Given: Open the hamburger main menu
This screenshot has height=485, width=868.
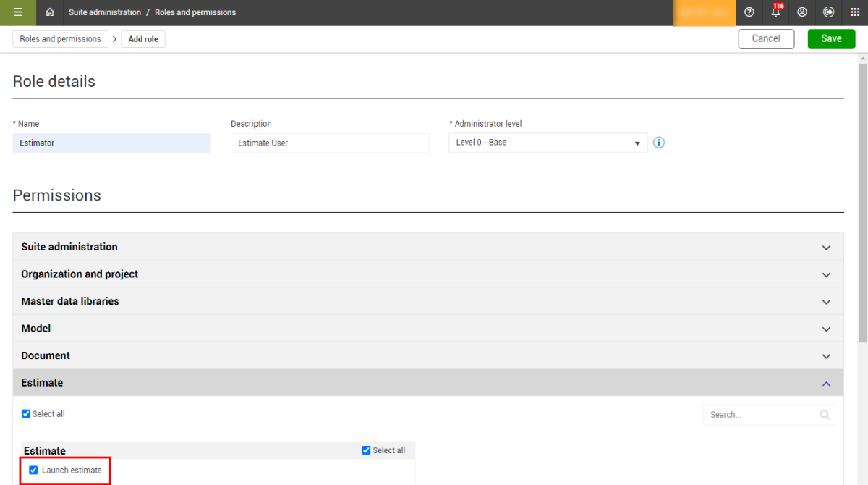Looking at the screenshot, I should 18,12.
